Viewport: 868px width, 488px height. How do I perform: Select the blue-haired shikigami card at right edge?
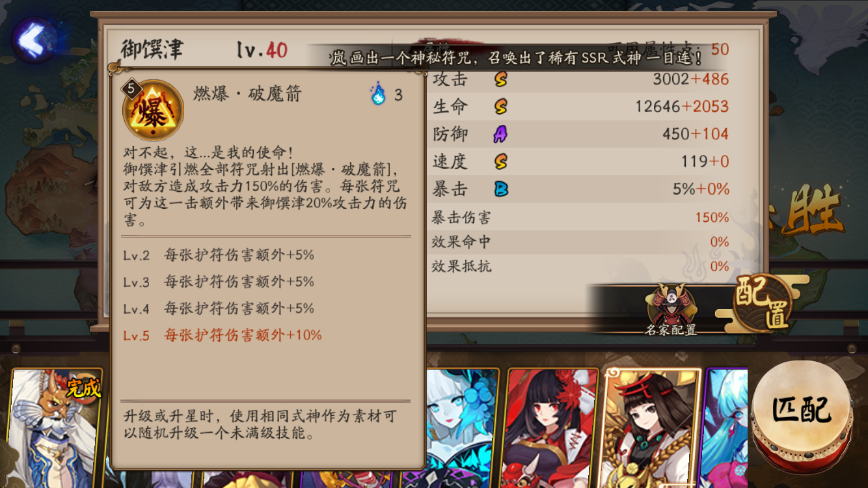[726, 428]
